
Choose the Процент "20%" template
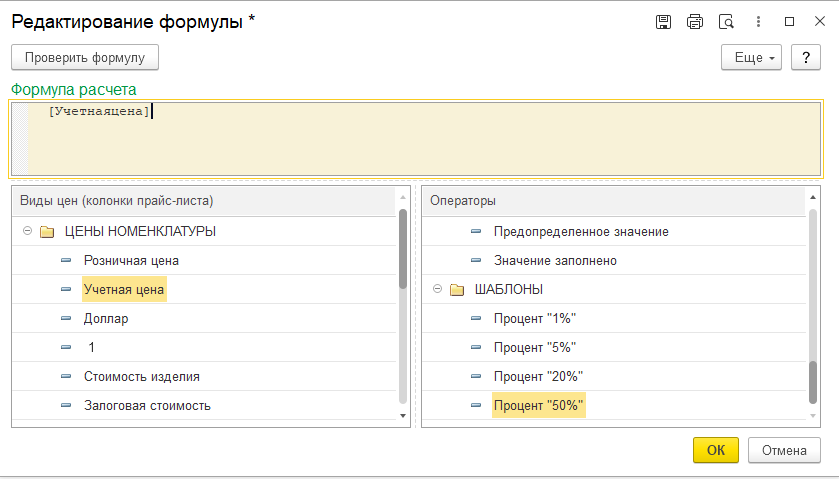point(538,377)
